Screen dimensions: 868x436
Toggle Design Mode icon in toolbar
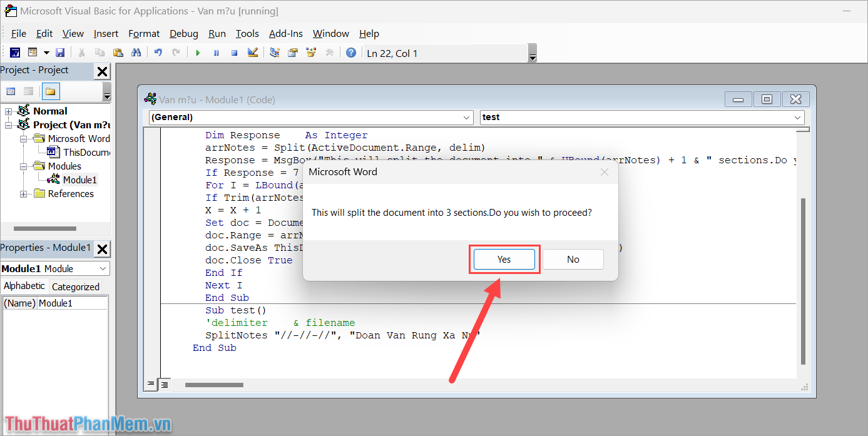click(252, 53)
